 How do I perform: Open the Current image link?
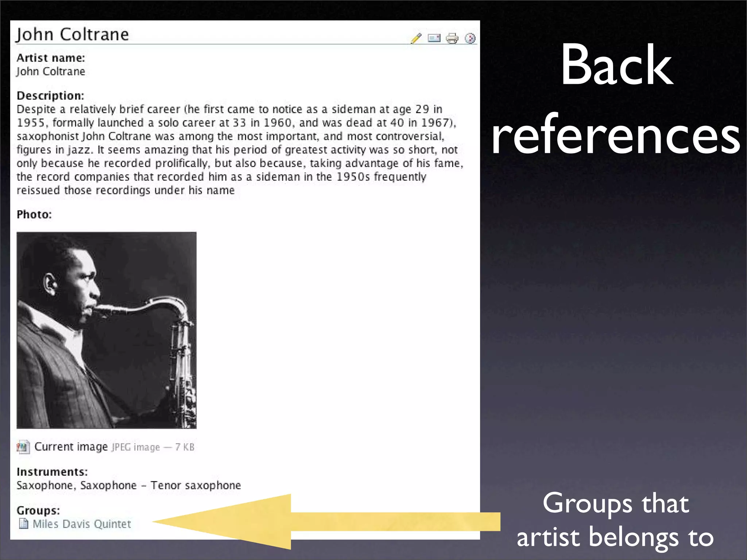click(71, 447)
